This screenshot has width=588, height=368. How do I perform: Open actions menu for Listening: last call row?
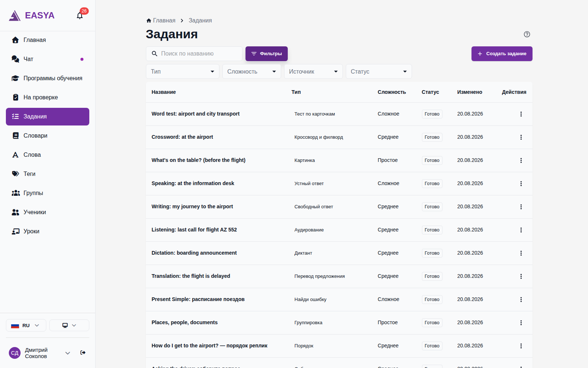point(521,230)
